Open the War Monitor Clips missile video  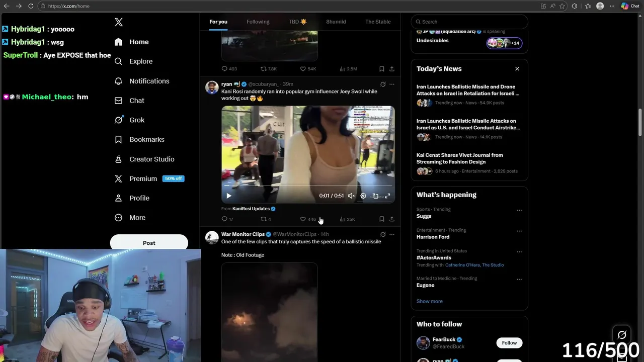point(269,312)
